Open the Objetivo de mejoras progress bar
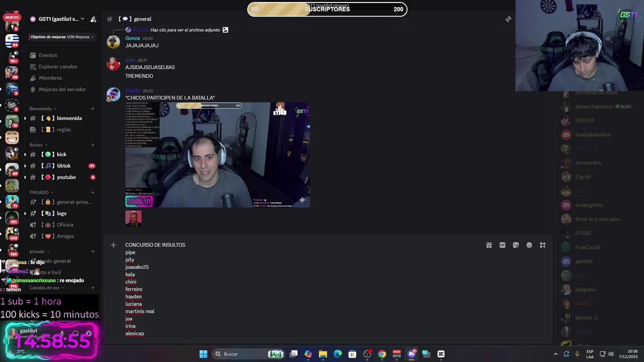 click(62, 37)
